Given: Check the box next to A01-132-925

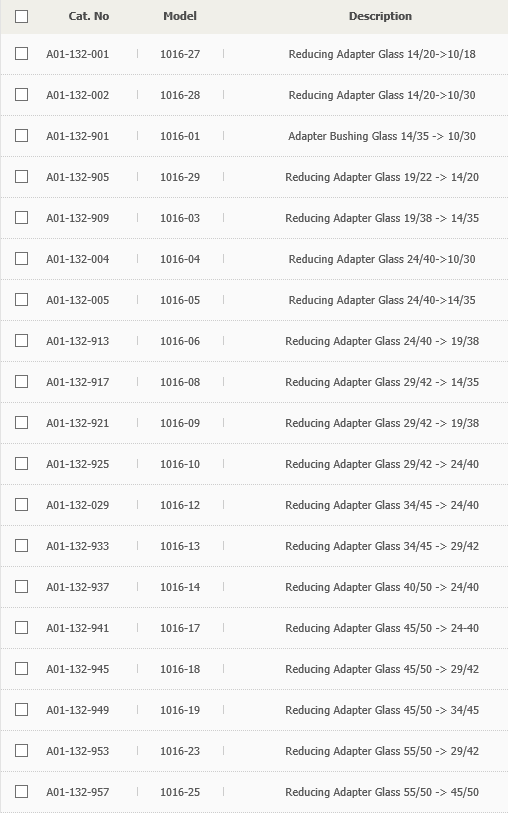Looking at the screenshot, I should tap(21, 463).
